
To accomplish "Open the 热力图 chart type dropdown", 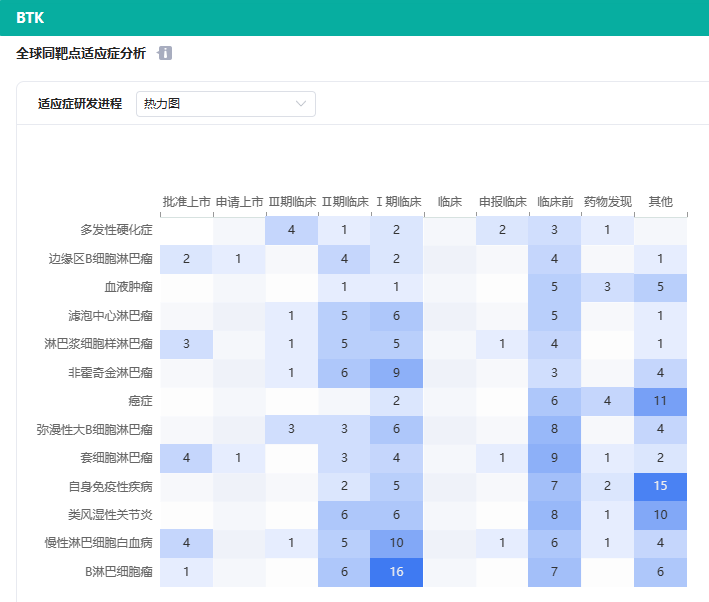I will coord(225,104).
